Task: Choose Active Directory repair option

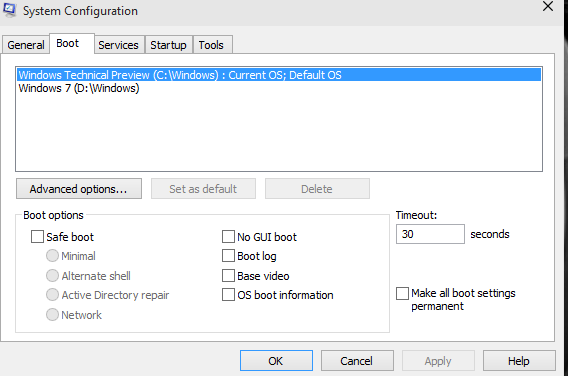Action: point(52,295)
